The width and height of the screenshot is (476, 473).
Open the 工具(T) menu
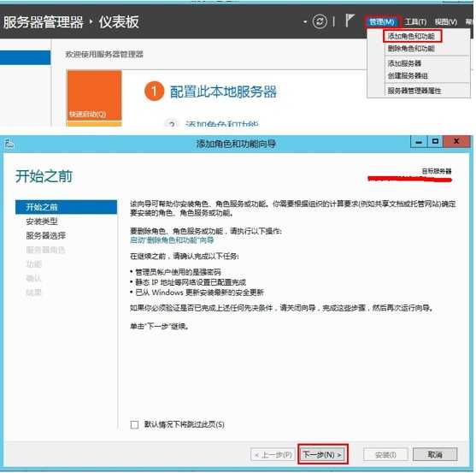[x=415, y=22]
